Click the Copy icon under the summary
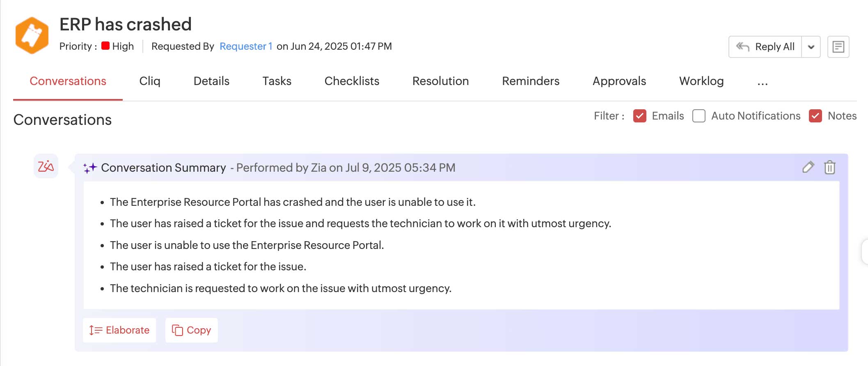 [178, 330]
